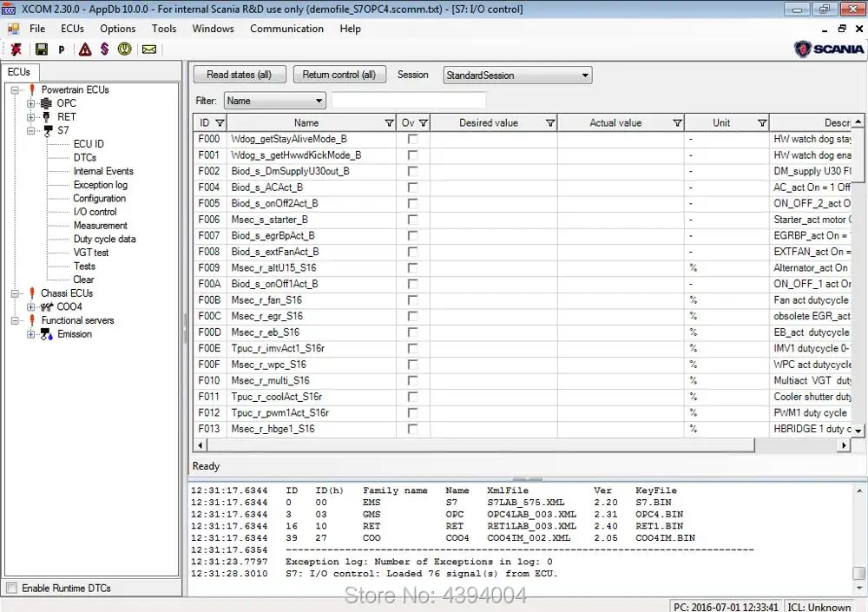This screenshot has width=868, height=612.
Task: Click the black P toolbar icon
Action: pyautogui.click(x=62, y=49)
